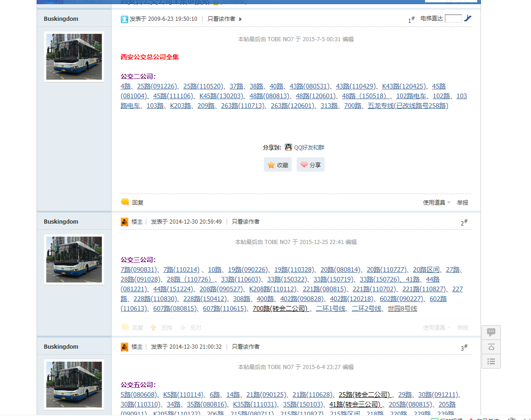Open 700路(转会二公司) link

click(x=280, y=308)
